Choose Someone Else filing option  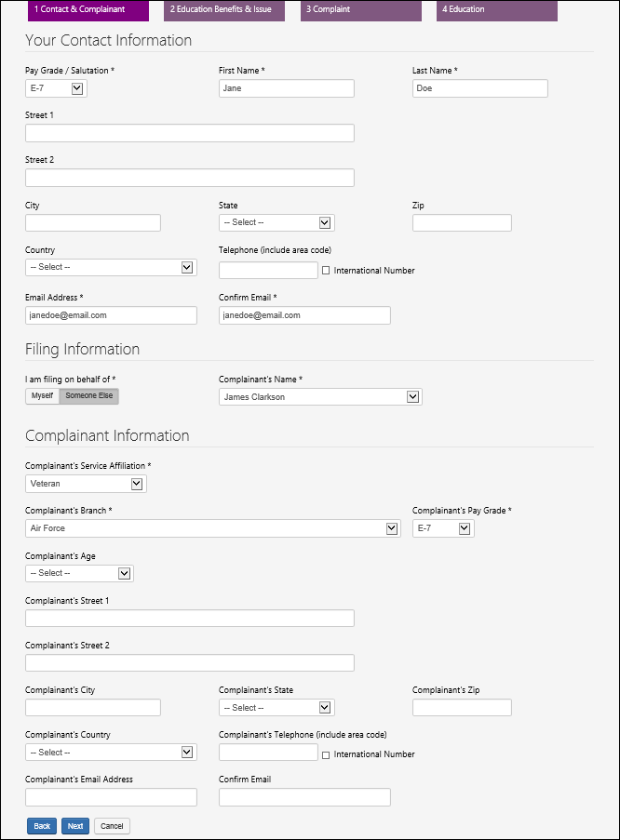[x=88, y=396]
